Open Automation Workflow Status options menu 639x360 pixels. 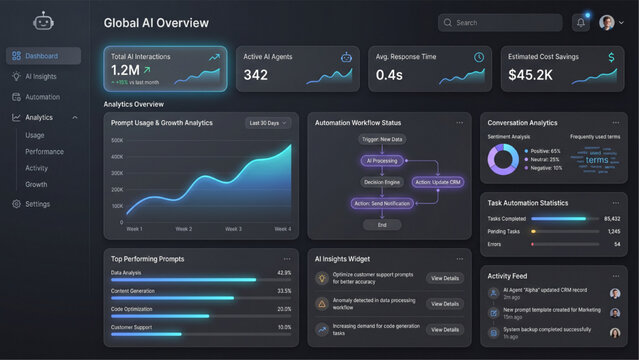pyautogui.click(x=460, y=123)
